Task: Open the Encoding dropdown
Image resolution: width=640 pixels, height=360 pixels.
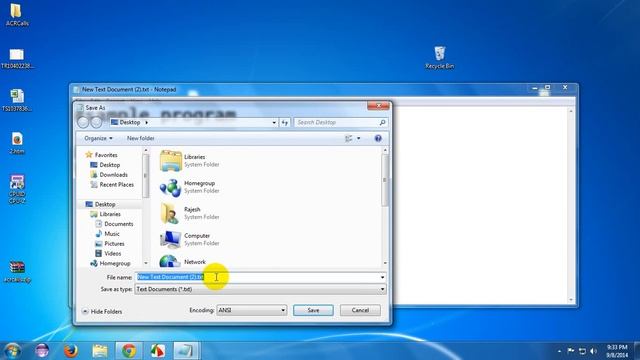Action: tap(251, 310)
